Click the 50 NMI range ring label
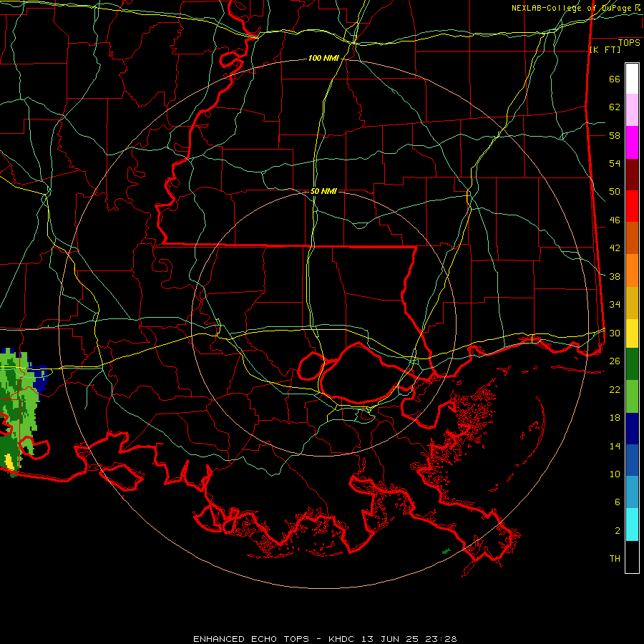This screenshot has height=644, width=644. point(323,191)
